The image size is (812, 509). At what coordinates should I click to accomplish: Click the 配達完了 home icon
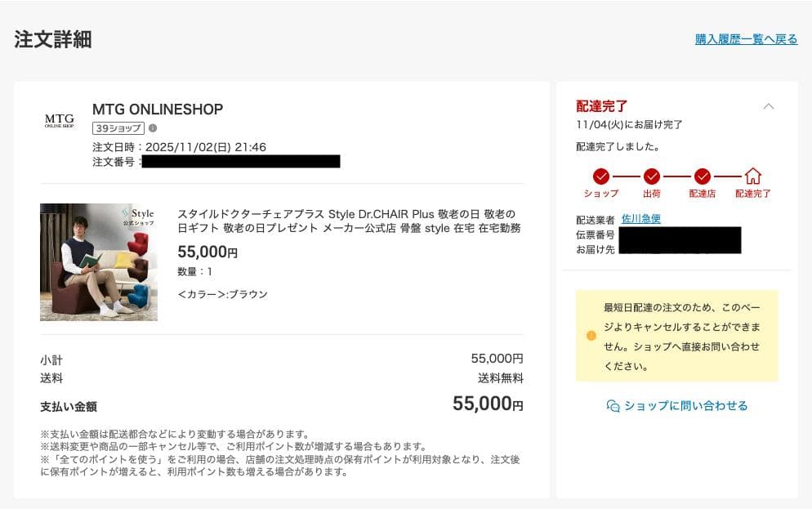tap(752, 176)
